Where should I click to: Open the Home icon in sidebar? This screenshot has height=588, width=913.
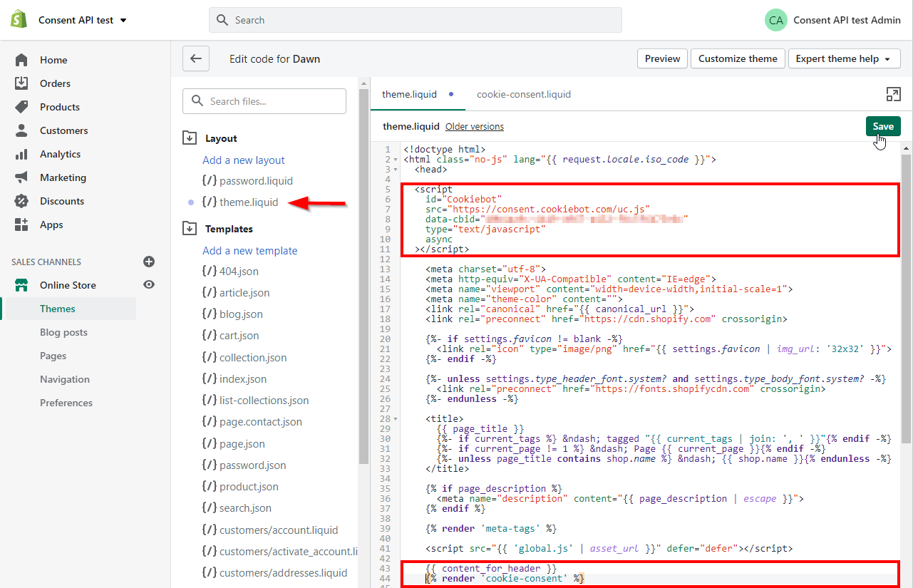pos(21,60)
